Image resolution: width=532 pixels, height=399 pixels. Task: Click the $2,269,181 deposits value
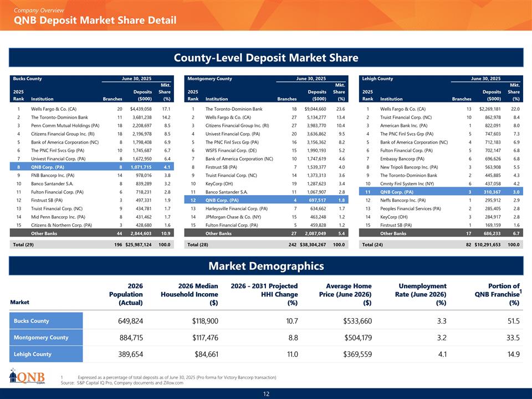tap(490, 109)
